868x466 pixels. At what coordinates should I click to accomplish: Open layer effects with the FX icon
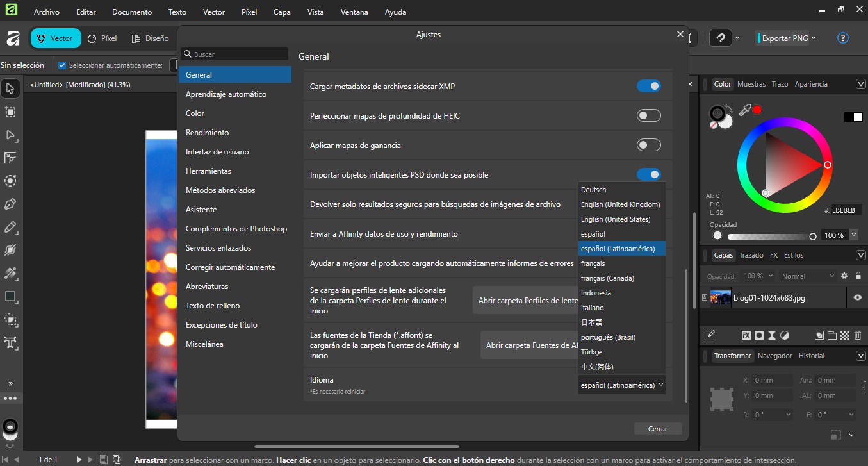click(x=746, y=335)
